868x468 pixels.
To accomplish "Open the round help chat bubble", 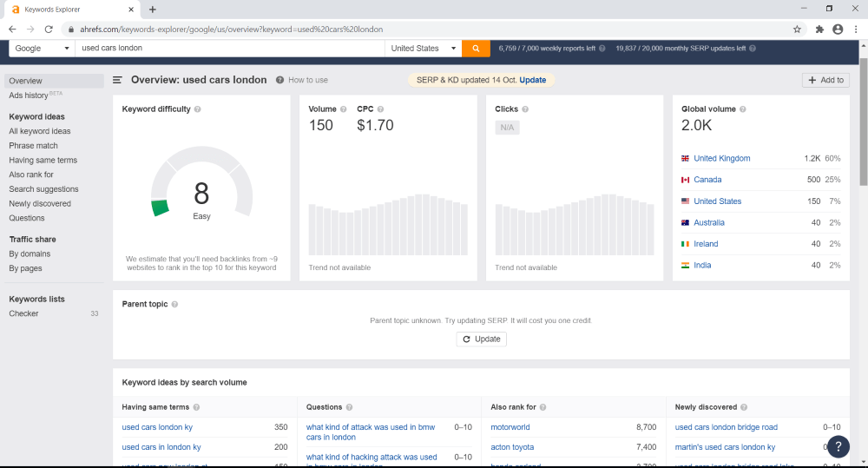I will [838, 446].
